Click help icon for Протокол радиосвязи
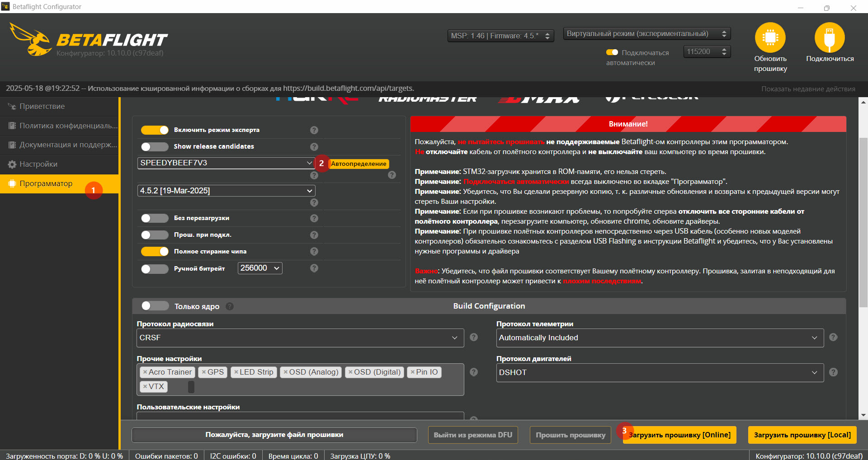This screenshot has height=460, width=868. click(x=474, y=337)
